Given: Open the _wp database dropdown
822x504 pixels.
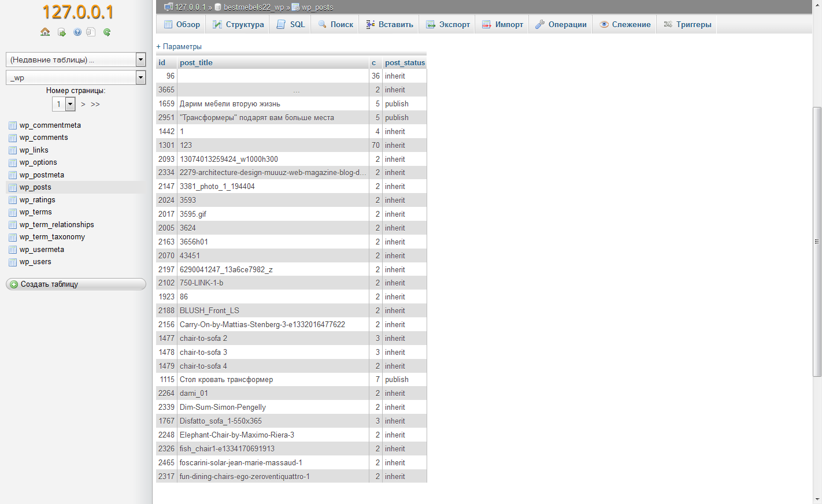Looking at the screenshot, I should tap(76, 77).
